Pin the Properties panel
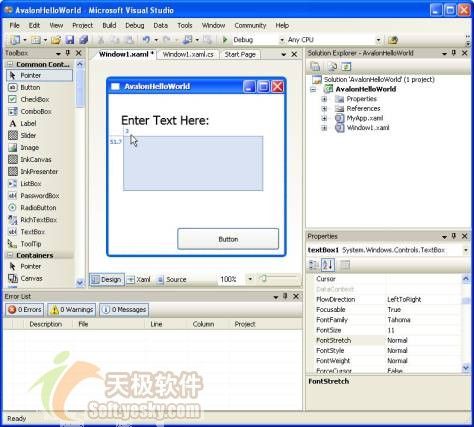 (454, 236)
